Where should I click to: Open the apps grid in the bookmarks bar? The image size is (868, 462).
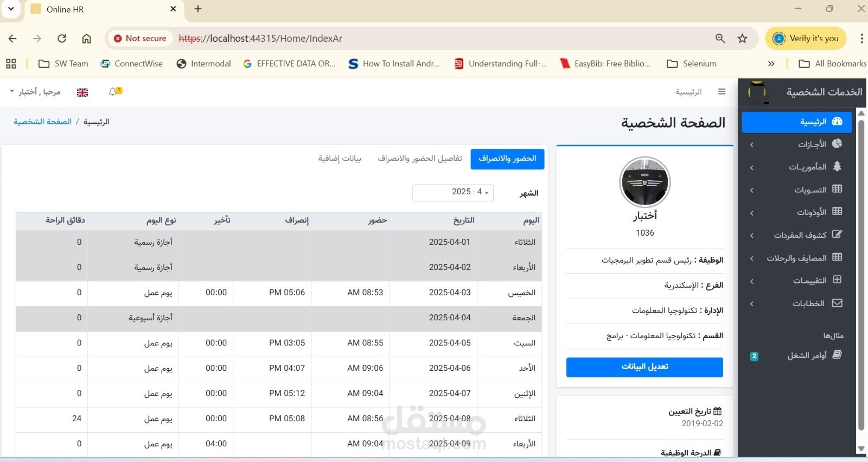point(11,64)
